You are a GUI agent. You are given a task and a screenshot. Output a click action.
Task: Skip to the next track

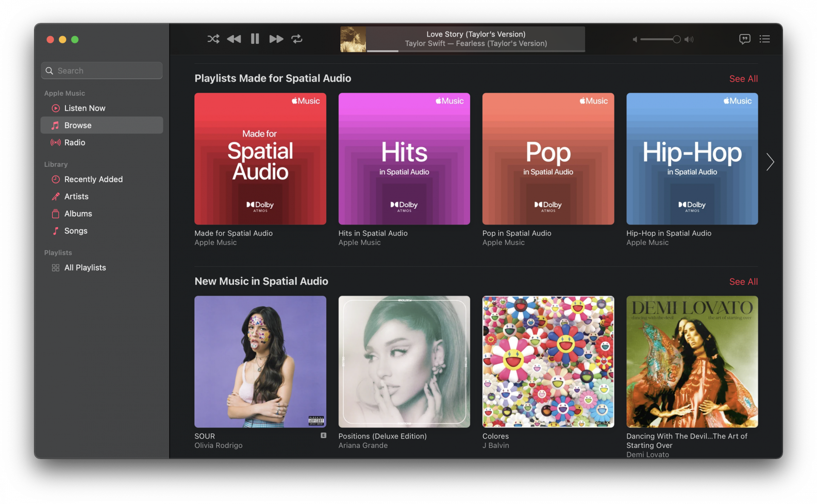coord(276,39)
